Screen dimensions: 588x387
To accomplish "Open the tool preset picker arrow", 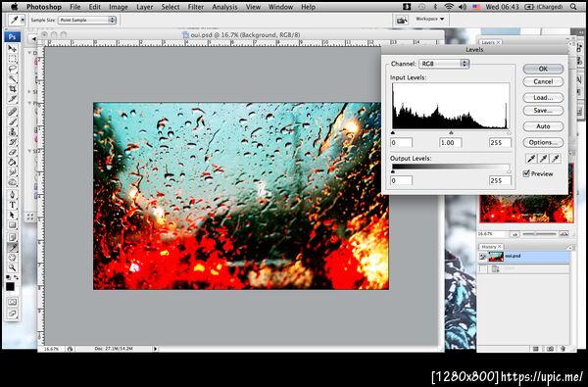I will 23,21.
